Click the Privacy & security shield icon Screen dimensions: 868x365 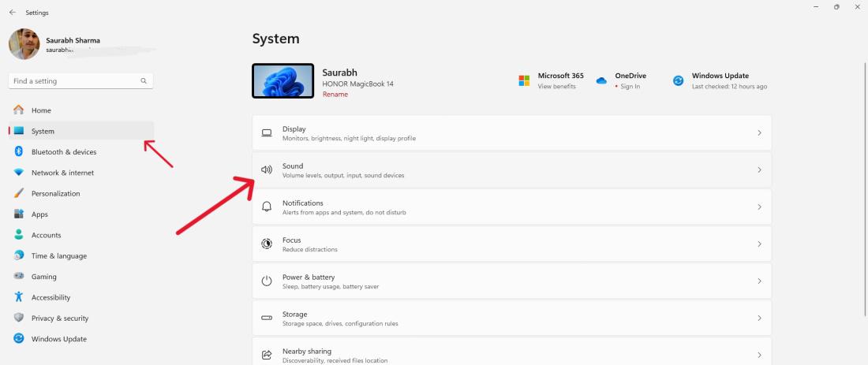pyautogui.click(x=19, y=318)
